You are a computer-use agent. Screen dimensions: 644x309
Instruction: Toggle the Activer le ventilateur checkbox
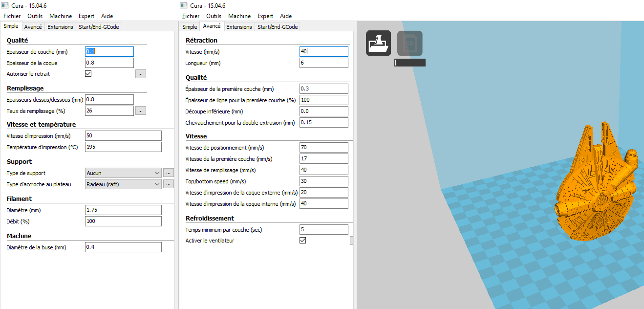pyautogui.click(x=302, y=241)
